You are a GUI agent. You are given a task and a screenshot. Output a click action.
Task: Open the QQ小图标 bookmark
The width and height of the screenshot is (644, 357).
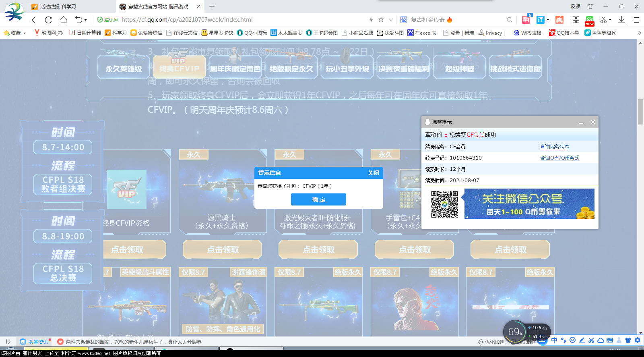click(x=252, y=33)
